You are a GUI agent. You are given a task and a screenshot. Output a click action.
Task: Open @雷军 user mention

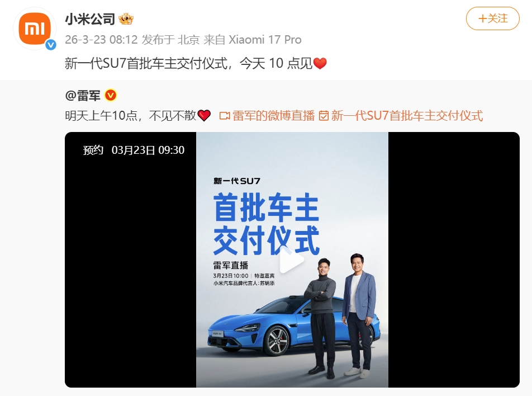(83, 96)
